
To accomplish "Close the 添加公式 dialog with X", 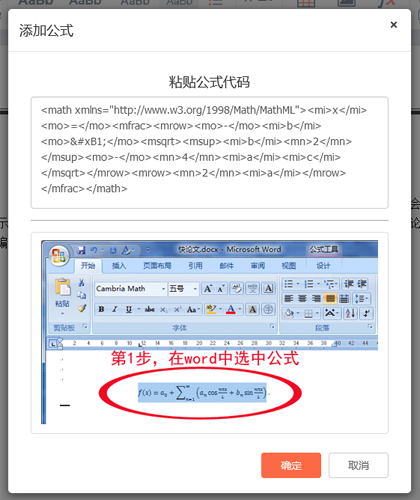I will (x=394, y=25).
